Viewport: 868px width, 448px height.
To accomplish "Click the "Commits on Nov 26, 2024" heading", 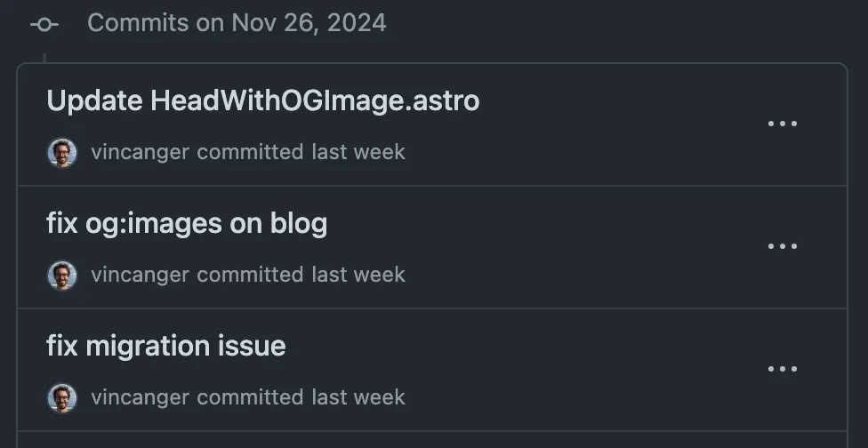I will (x=237, y=23).
